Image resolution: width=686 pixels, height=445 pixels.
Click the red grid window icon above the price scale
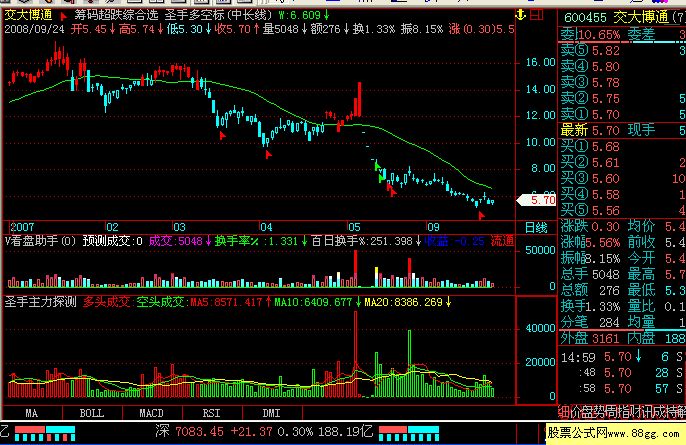(536, 15)
